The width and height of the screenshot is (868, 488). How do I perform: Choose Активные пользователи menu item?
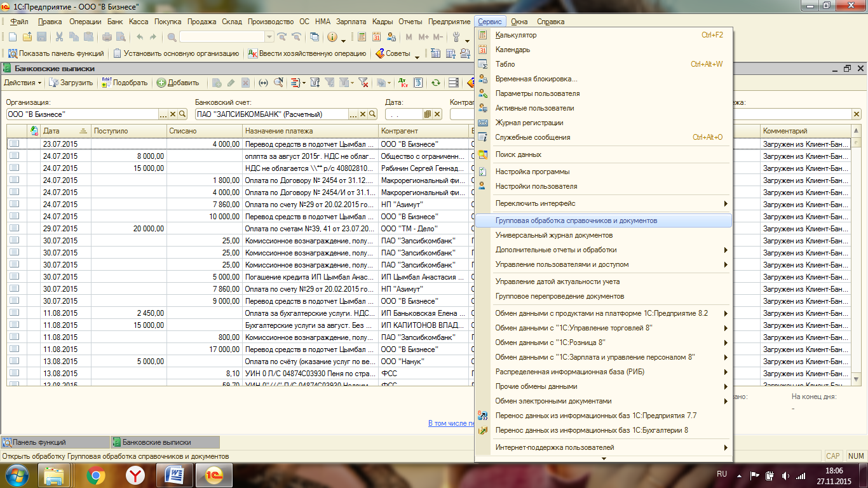click(604, 108)
